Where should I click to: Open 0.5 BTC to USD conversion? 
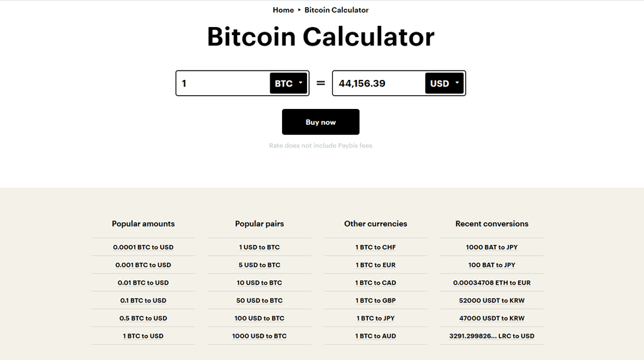(x=143, y=318)
